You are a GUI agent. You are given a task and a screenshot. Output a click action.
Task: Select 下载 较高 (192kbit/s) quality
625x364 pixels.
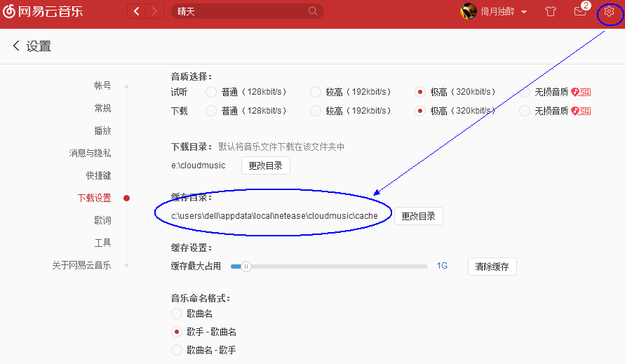[315, 111]
